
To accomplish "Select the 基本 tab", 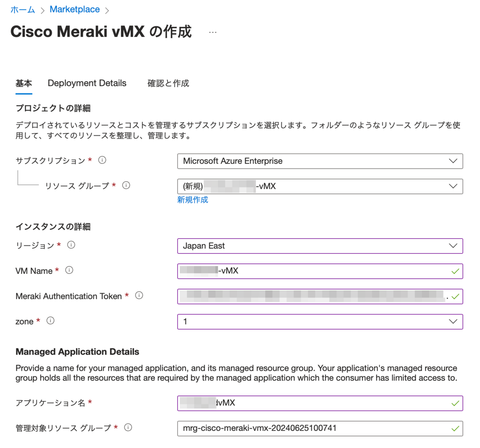I will pos(24,83).
